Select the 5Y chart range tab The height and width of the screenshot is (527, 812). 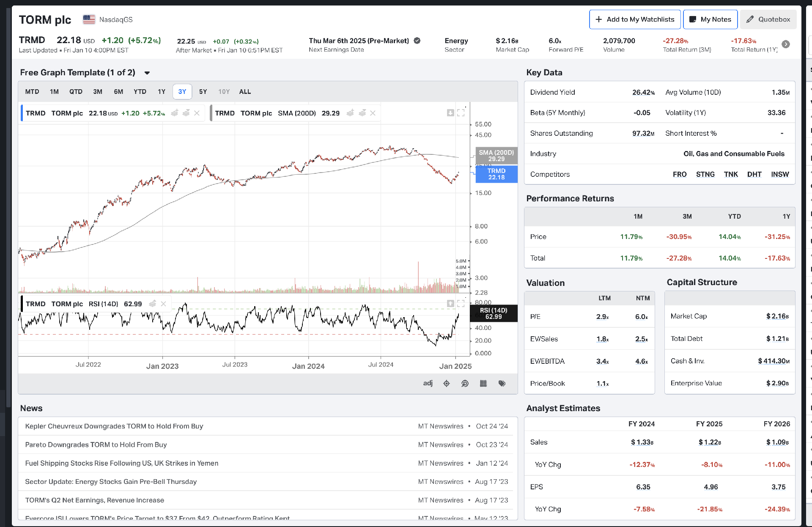tap(203, 91)
